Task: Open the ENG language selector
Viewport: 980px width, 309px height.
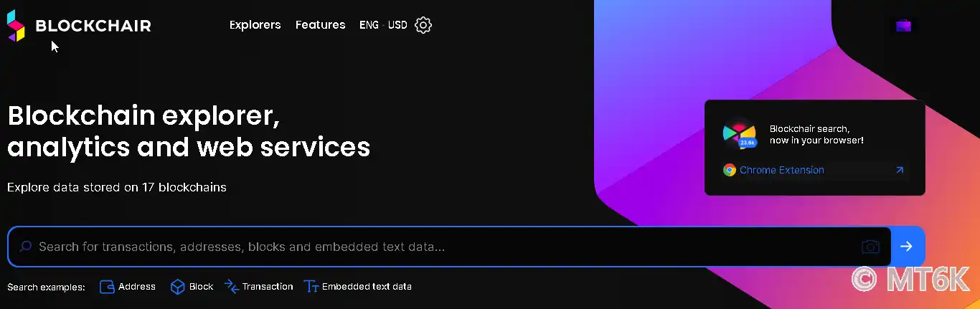Action: tap(369, 25)
